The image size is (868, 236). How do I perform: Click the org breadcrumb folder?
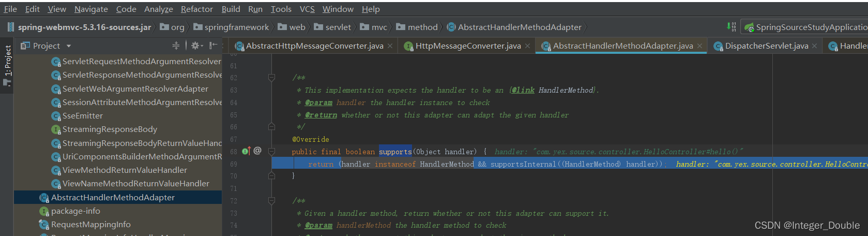[172, 27]
